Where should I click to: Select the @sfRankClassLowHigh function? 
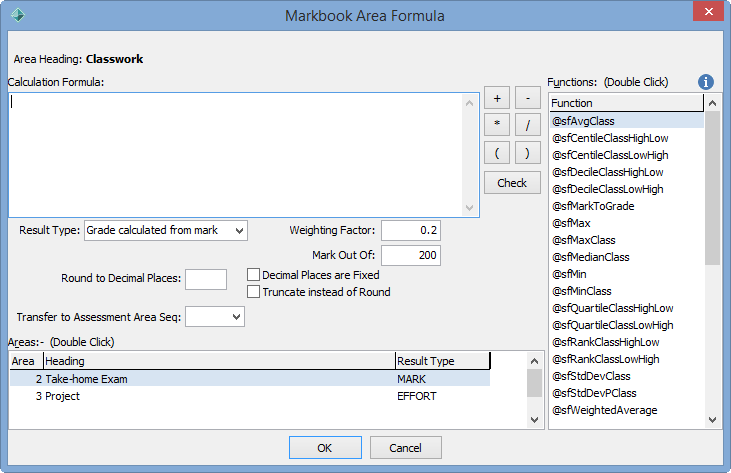pos(627,359)
